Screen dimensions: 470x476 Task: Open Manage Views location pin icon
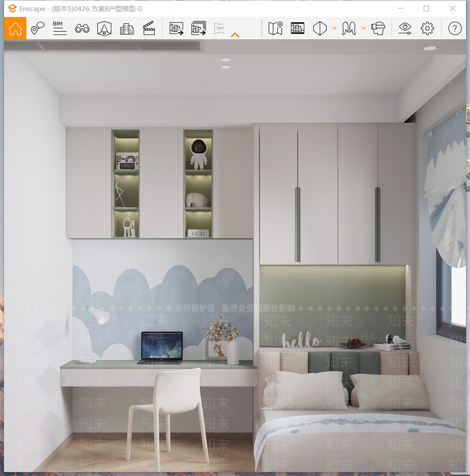click(37, 28)
